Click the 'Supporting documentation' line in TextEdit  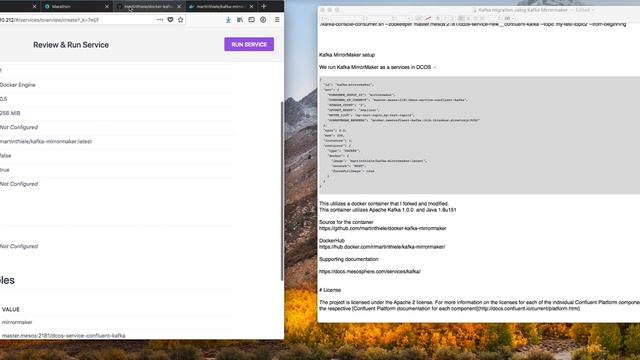click(349, 259)
